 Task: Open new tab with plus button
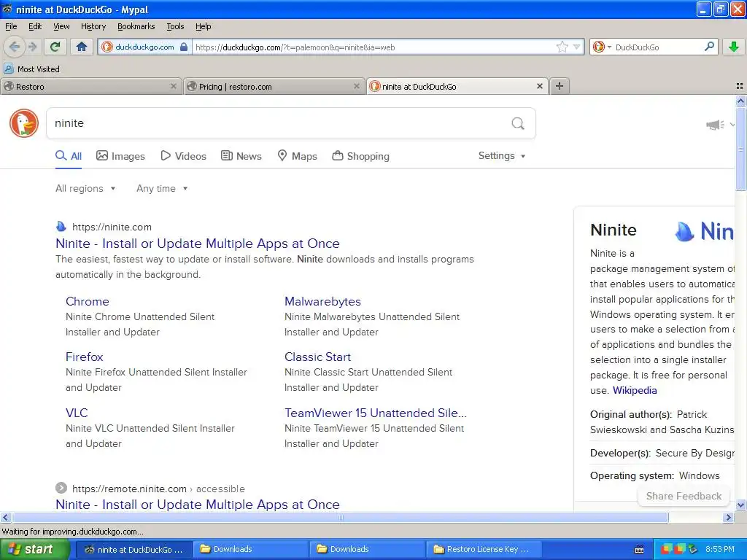(x=560, y=86)
